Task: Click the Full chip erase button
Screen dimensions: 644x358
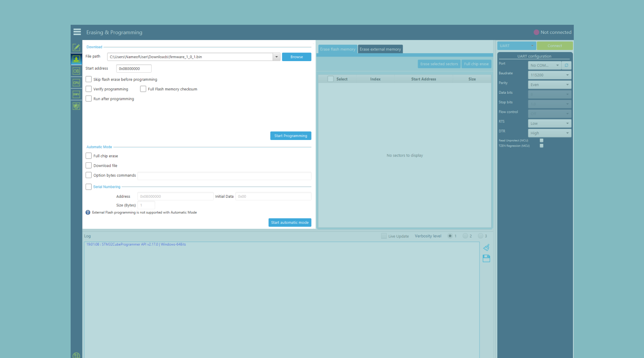Action: [476, 64]
